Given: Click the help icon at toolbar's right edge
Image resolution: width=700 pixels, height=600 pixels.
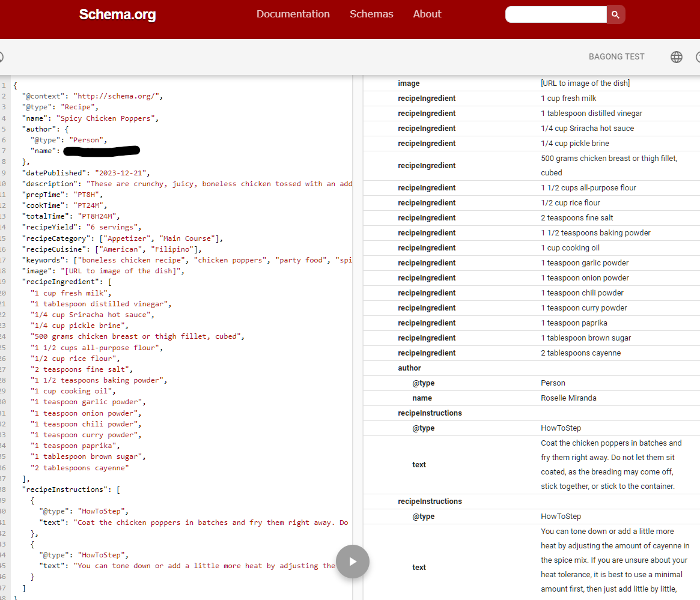Looking at the screenshot, I should tap(698, 57).
